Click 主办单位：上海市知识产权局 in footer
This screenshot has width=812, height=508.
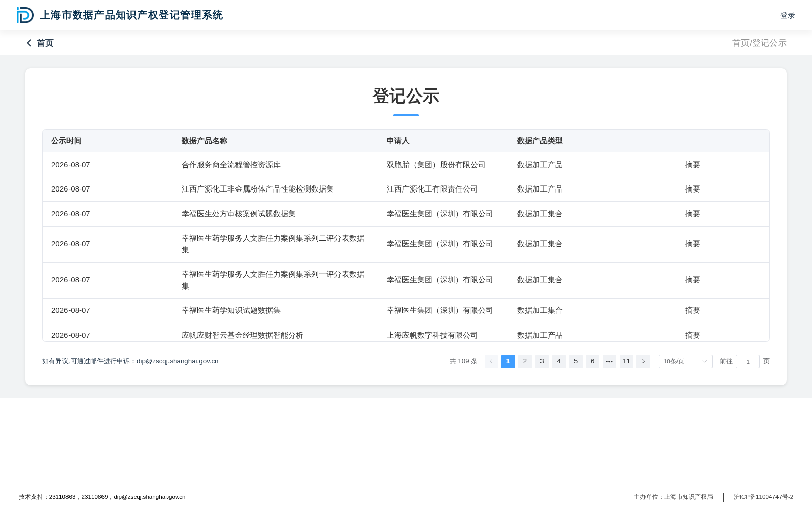coord(673,497)
